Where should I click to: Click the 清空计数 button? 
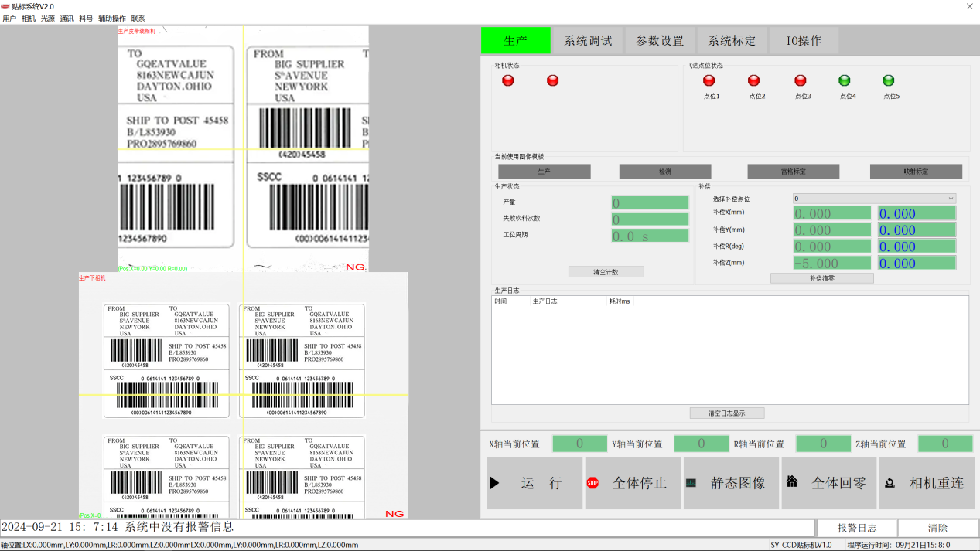pos(606,272)
